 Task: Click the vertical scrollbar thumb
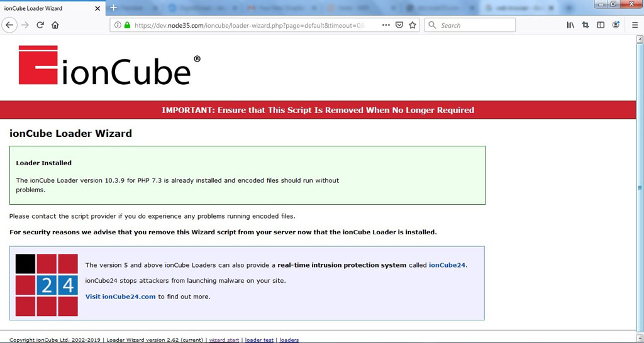(x=640, y=187)
